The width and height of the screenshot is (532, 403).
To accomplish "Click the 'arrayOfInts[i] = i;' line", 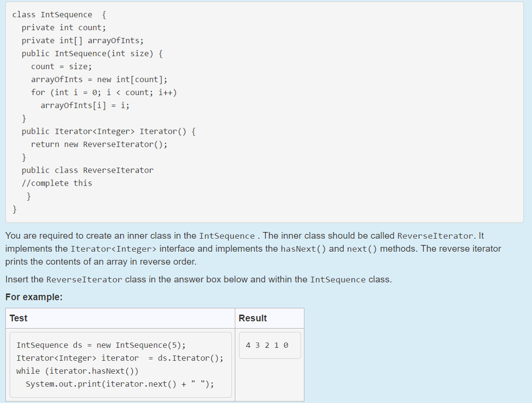I will 85,106.
